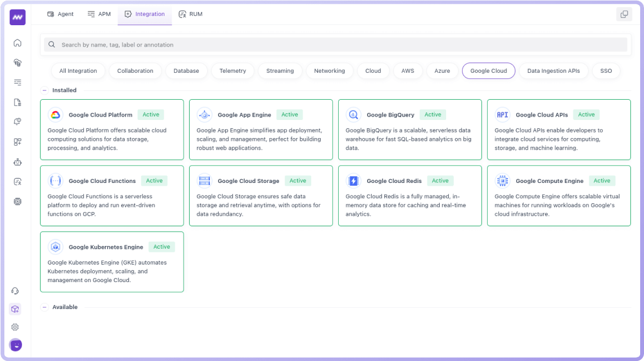Click the Google BigQuery icon
Image resolution: width=644 pixels, height=361 pixels.
click(353, 115)
